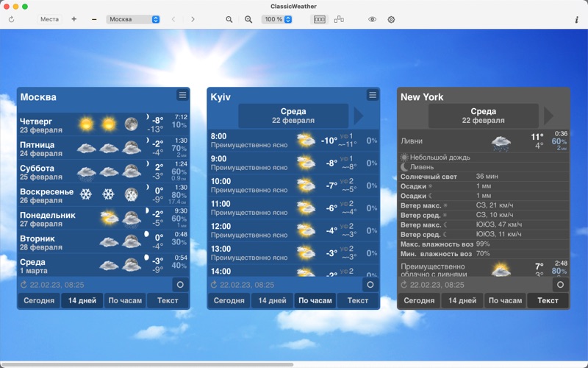Click the Kyiv widget update refresh icon
588x368 pixels.
click(214, 285)
